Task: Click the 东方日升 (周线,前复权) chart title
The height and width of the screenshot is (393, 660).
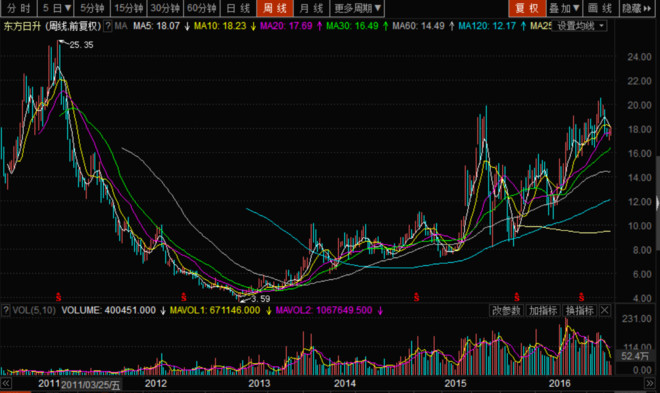Action: tap(53, 26)
